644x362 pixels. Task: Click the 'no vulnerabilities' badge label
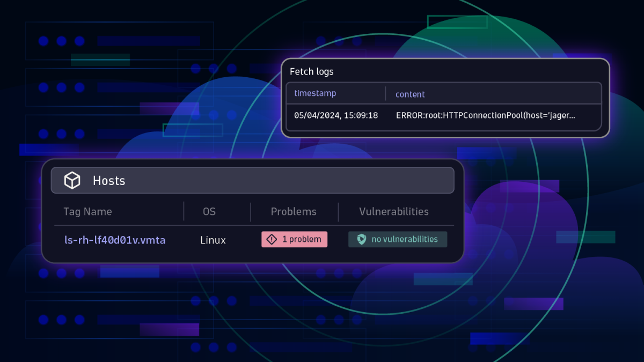pyautogui.click(x=404, y=239)
